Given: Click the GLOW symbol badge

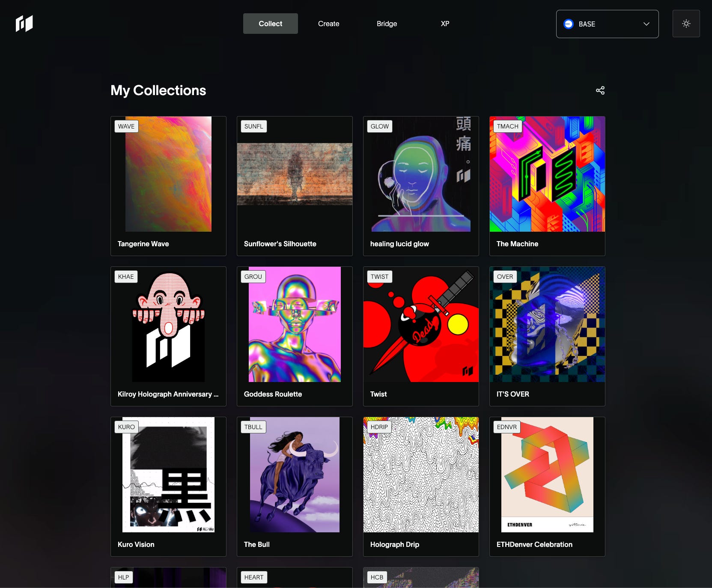Looking at the screenshot, I should point(380,126).
